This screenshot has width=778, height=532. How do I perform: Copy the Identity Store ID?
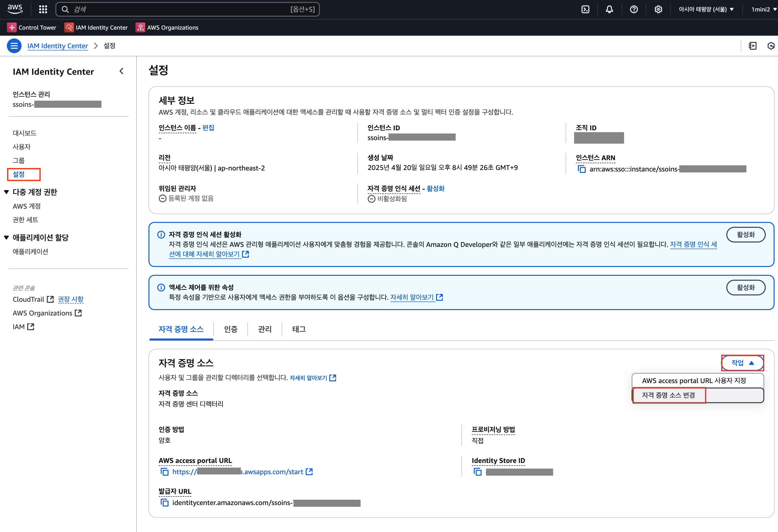coord(477,472)
